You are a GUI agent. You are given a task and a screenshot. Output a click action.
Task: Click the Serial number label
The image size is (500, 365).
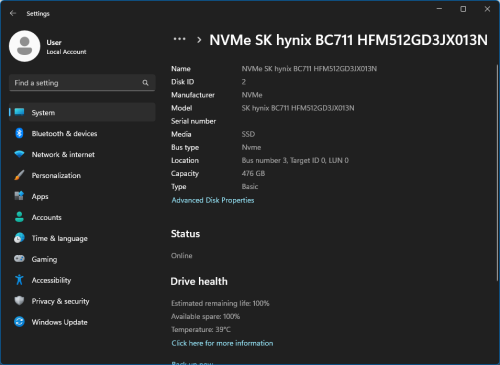[193, 121]
